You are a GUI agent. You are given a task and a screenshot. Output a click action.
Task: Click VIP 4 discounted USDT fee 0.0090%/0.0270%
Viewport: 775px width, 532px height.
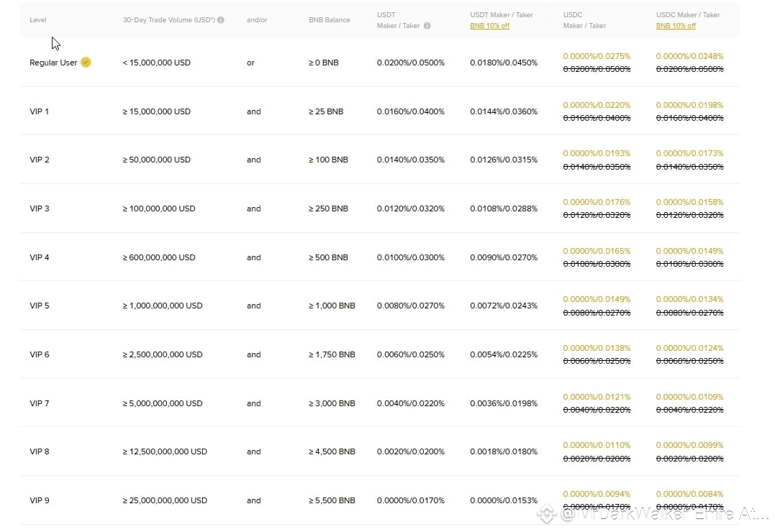click(x=504, y=257)
